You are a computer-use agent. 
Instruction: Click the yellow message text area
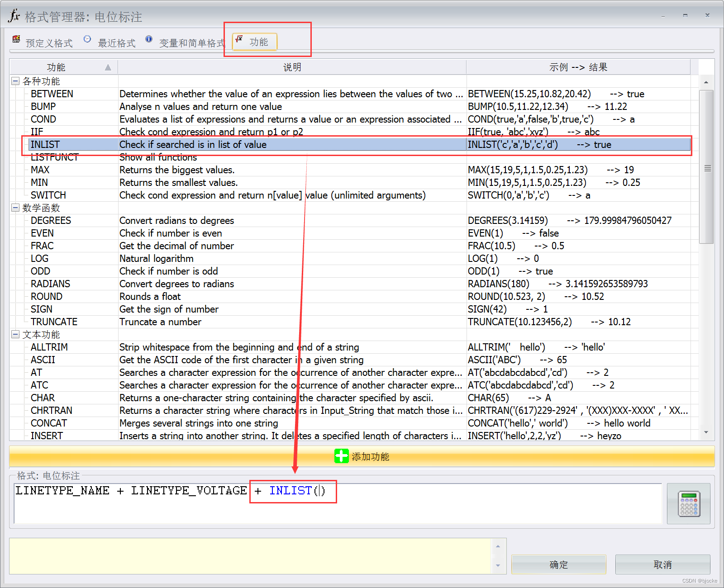coord(250,556)
